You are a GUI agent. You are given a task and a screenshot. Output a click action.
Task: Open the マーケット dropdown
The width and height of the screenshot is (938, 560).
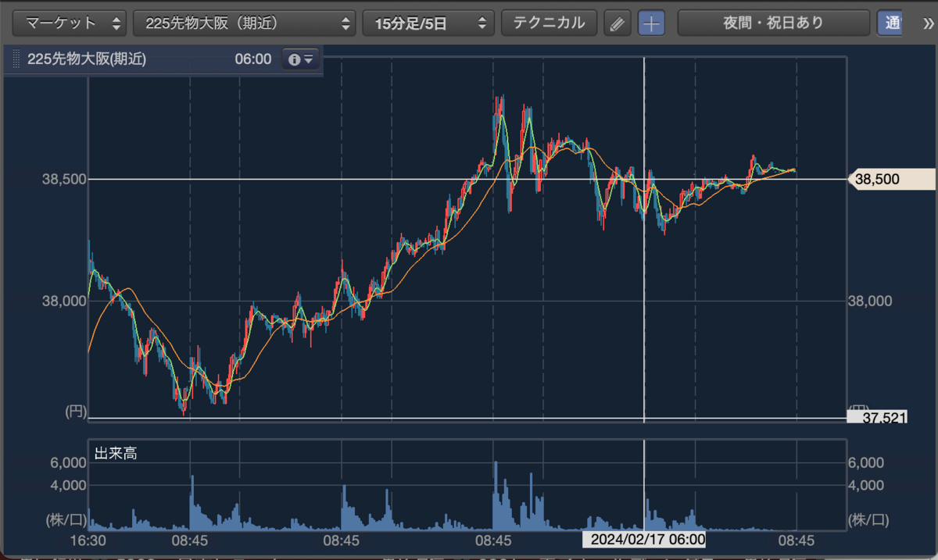coord(70,23)
